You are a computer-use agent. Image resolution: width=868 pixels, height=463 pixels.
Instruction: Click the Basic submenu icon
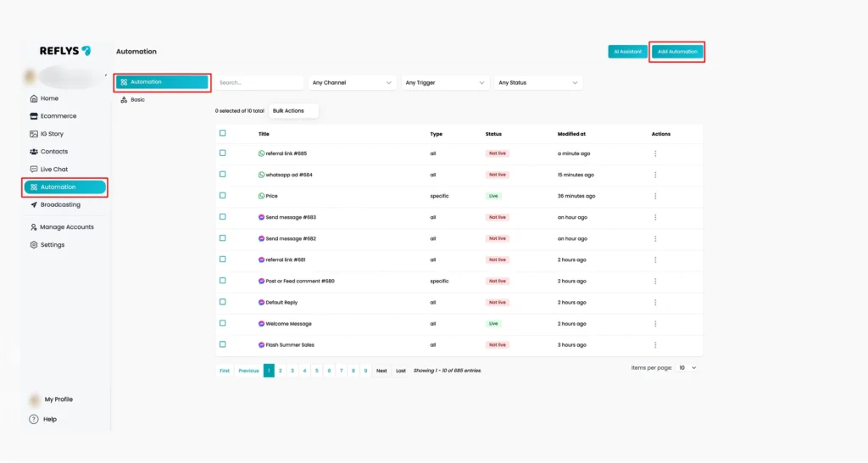coord(124,100)
